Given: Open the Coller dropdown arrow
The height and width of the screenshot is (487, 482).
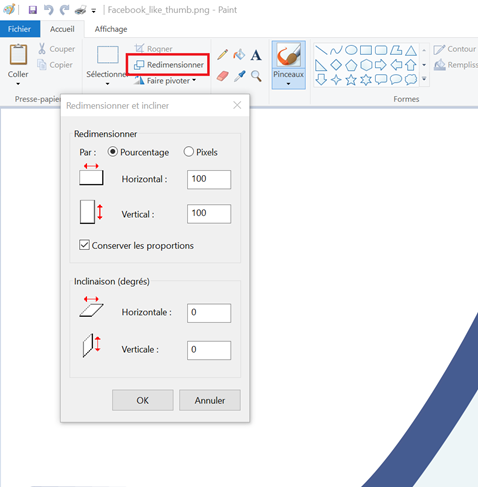Looking at the screenshot, I should 18,84.
